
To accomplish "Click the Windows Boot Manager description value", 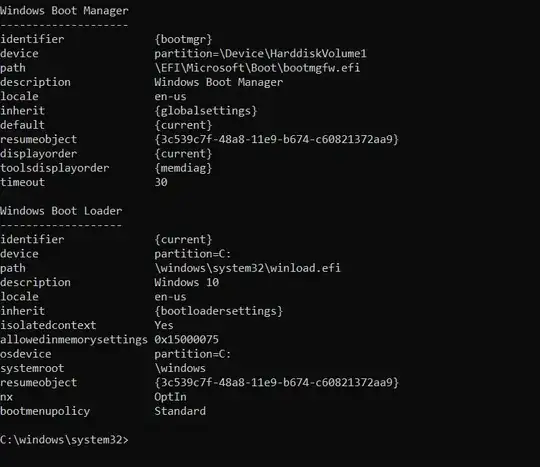I will (x=218, y=82).
